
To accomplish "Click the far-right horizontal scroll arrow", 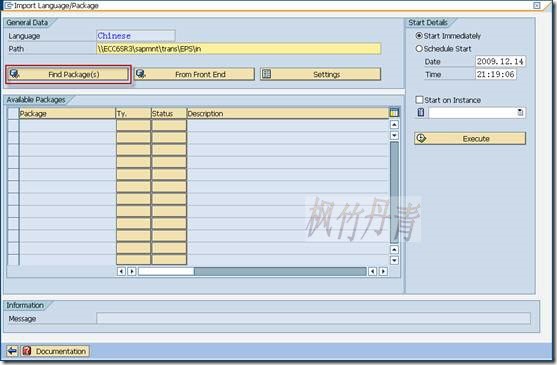I will click(x=383, y=272).
